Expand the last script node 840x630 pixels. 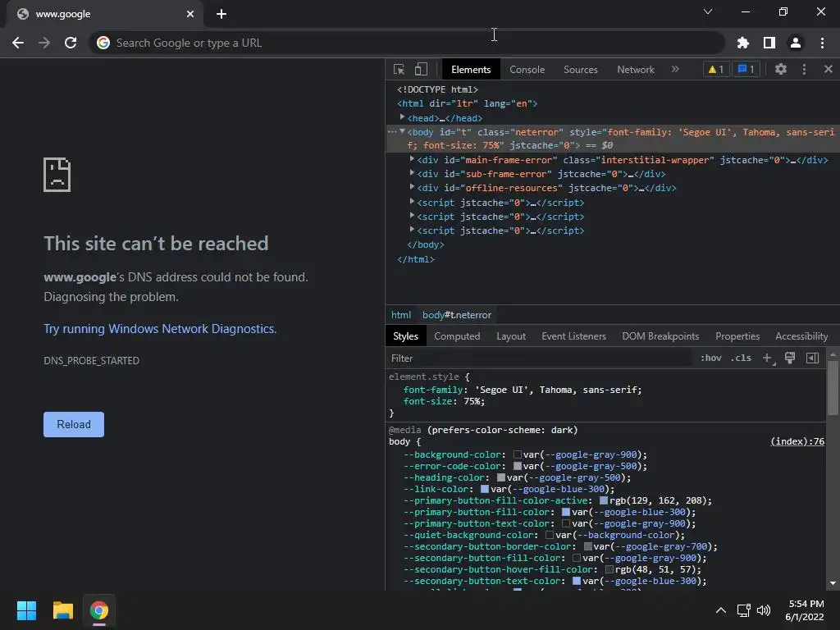[412, 230]
